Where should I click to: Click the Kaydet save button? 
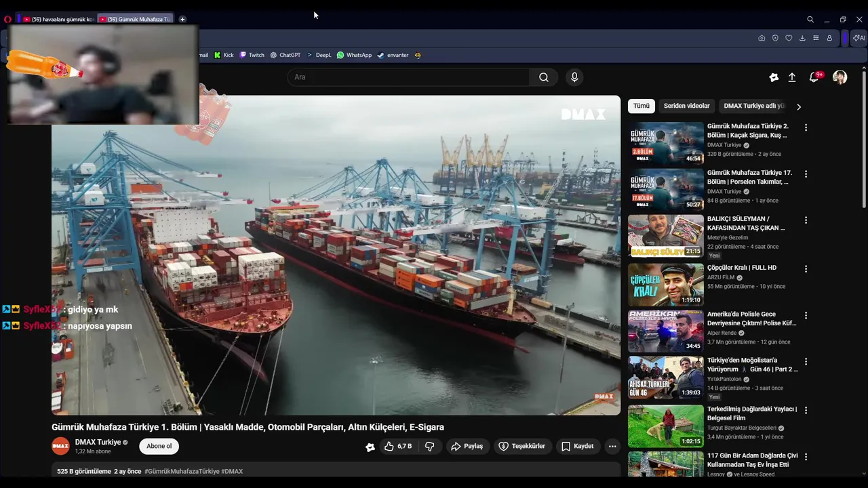pos(578,446)
